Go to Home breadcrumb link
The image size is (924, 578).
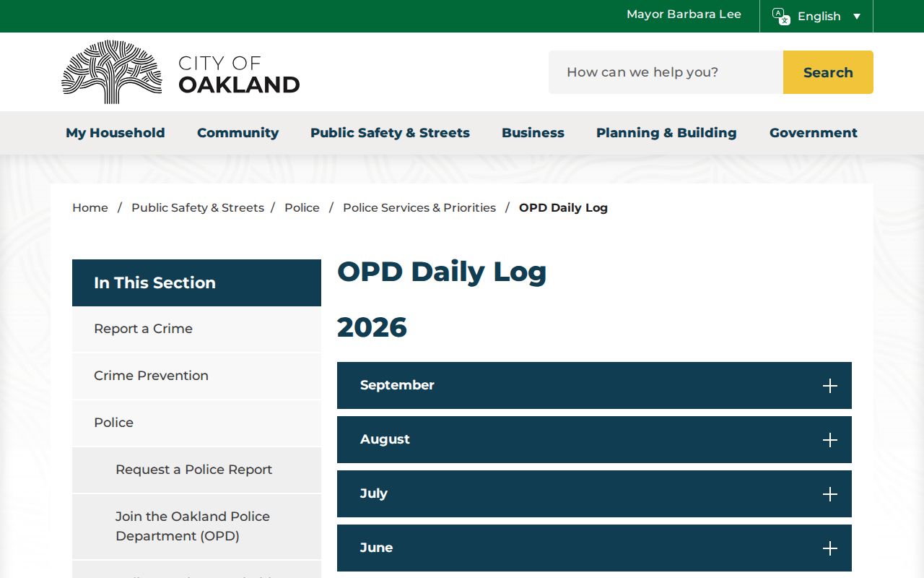click(x=90, y=208)
